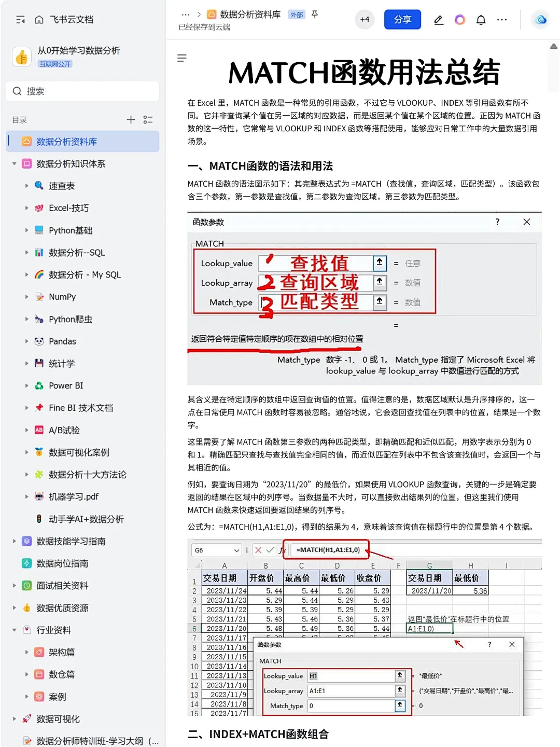Open the notifications bell
The image size is (560, 747).
click(x=481, y=20)
